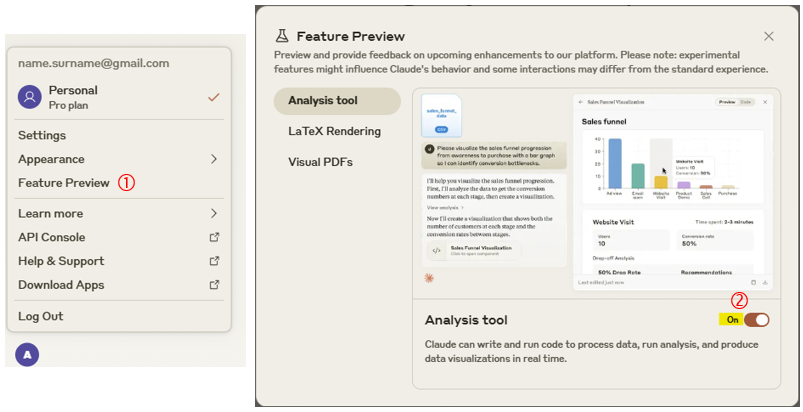Open the API Console external link icon
This screenshot has height=412, width=803.
(x=215, y=237)
